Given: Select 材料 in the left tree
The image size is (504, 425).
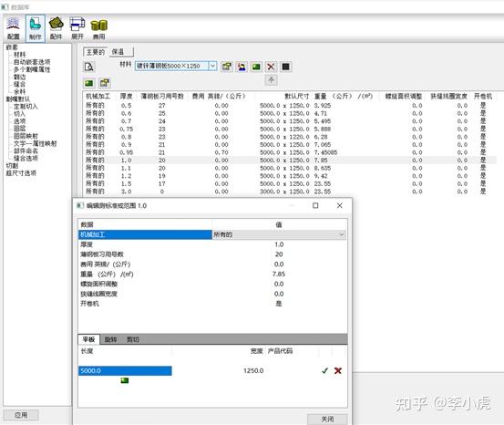Looking at the screenshot, I should (20, 55).
